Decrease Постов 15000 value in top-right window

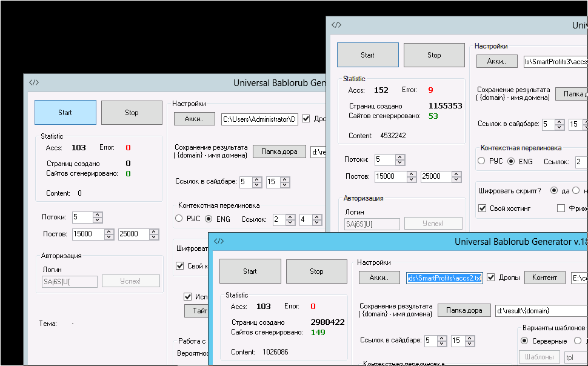(412, 179)
